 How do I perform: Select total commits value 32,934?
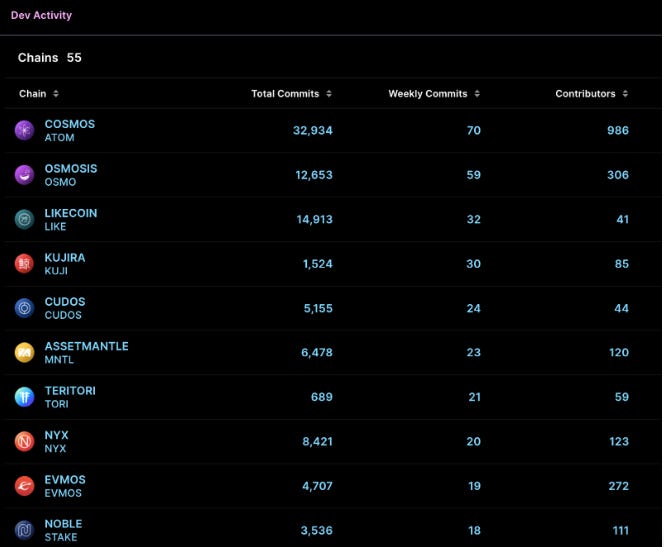313,130
